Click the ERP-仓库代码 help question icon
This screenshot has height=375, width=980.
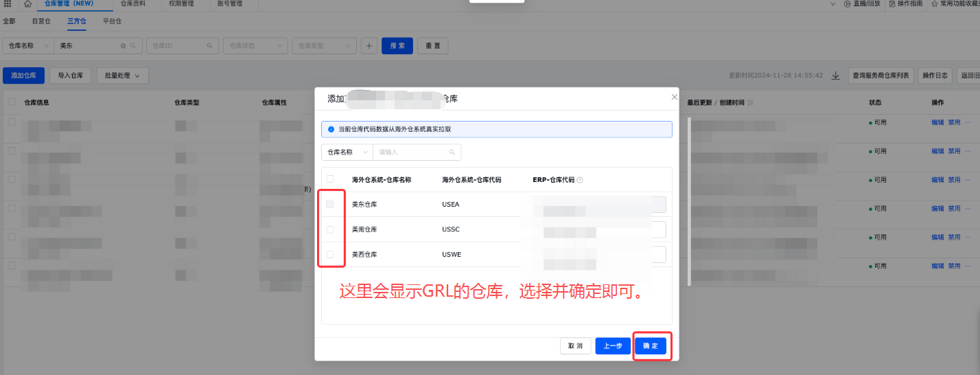[580, 180]
